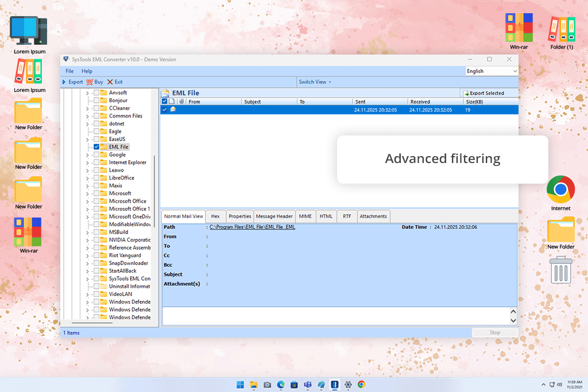Screen dimensions: 588x392
Task: Toggle the select-all checkbox in list header
Action: point(164,101)
